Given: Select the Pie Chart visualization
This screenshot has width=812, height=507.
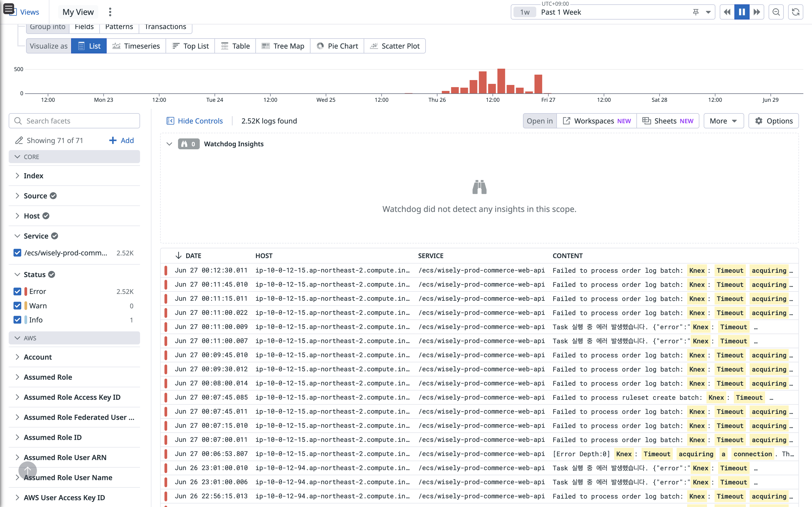Looking at the screenshot, I should coord(337,46).
